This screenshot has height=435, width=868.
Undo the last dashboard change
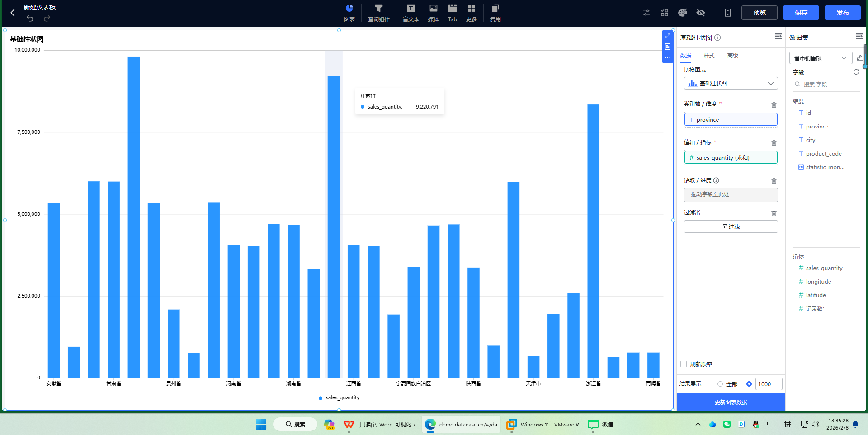[x=30, y=19]
